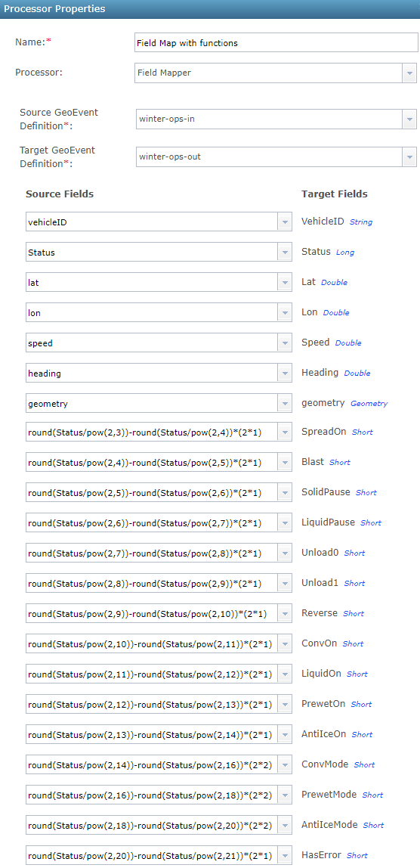This screenshot has height=868, width=420.
Task: Click the 'Target Fields' column heading
Action: click(334, 194)
